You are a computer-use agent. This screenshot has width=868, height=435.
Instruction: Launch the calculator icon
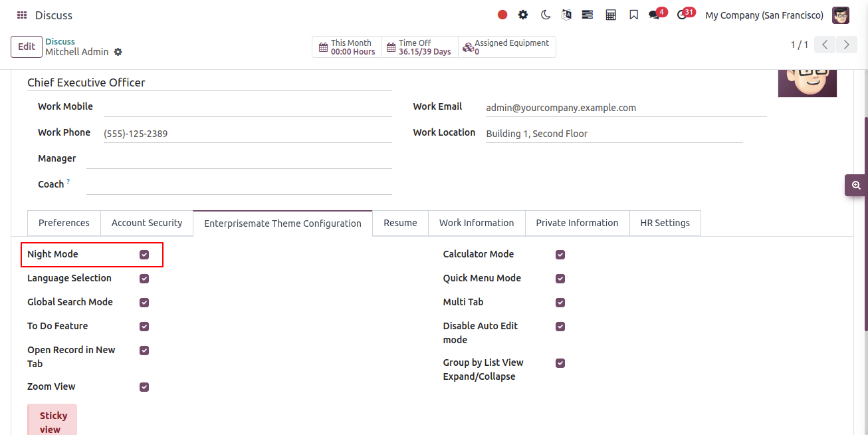(x=611, y=15)
